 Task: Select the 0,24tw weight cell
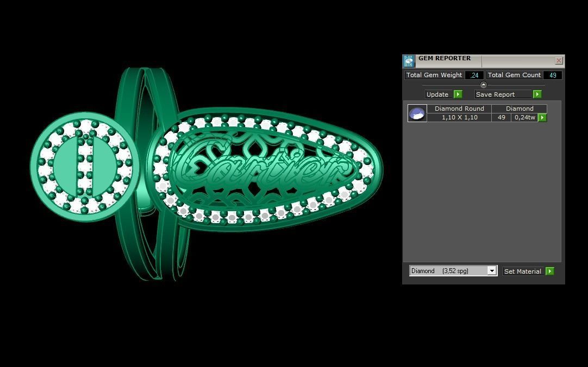click(x=524, y=118)
